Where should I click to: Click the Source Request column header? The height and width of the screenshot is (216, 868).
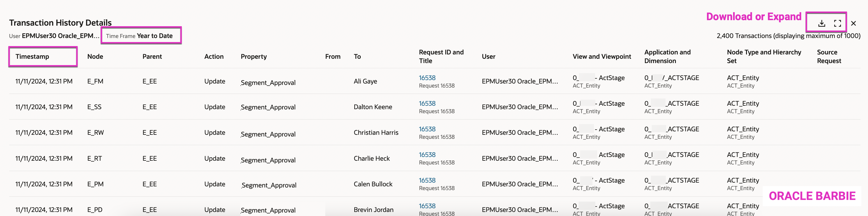(829, 56)
